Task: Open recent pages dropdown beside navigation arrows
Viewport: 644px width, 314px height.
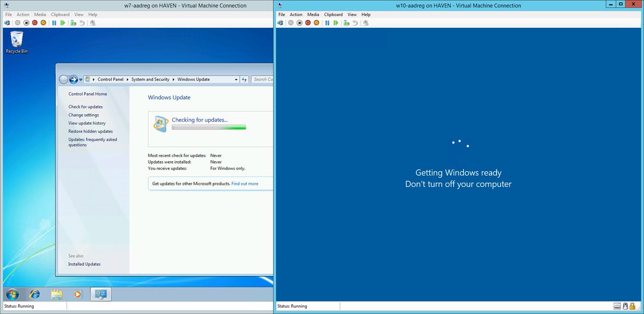Action: (80, 79)
